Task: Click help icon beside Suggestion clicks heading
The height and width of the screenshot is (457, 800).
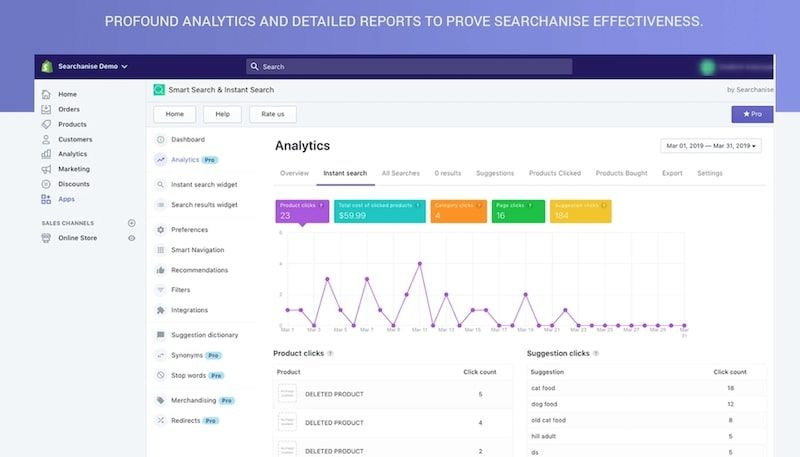Action: pyautogui.click(x=596, y=353)
